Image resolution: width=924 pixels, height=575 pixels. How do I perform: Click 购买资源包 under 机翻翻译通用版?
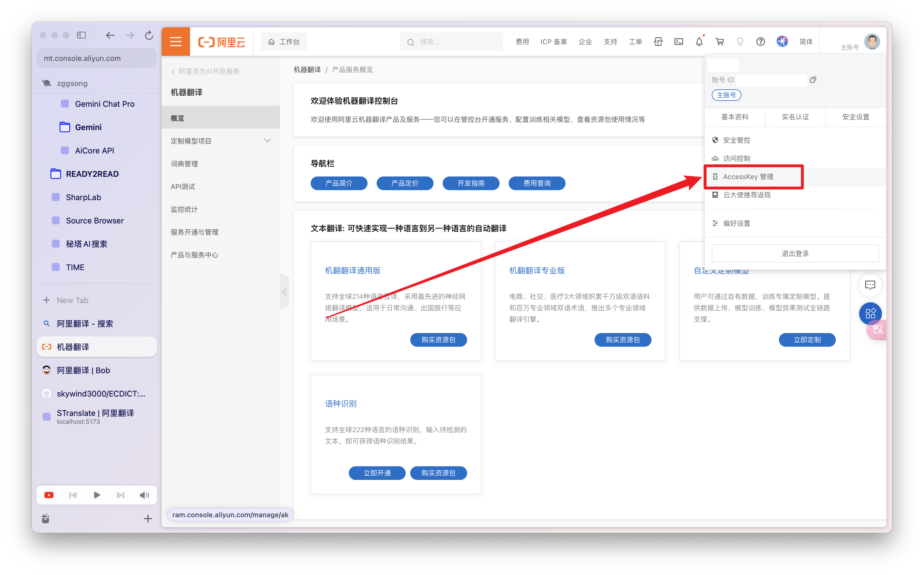[438, 340]
